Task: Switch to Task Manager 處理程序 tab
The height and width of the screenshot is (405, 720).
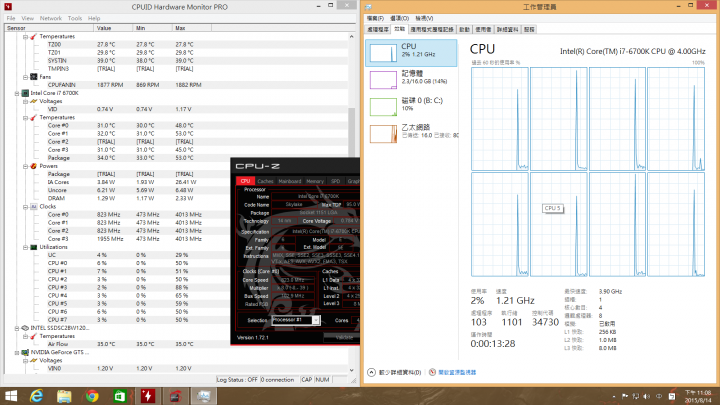Action: tap(377, 29)
